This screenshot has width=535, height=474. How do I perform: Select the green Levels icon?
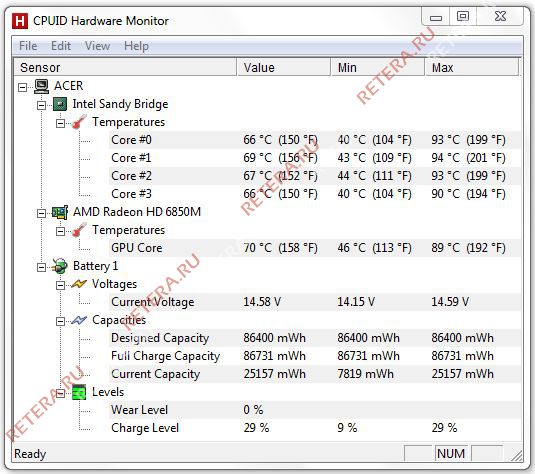(79, 392)
